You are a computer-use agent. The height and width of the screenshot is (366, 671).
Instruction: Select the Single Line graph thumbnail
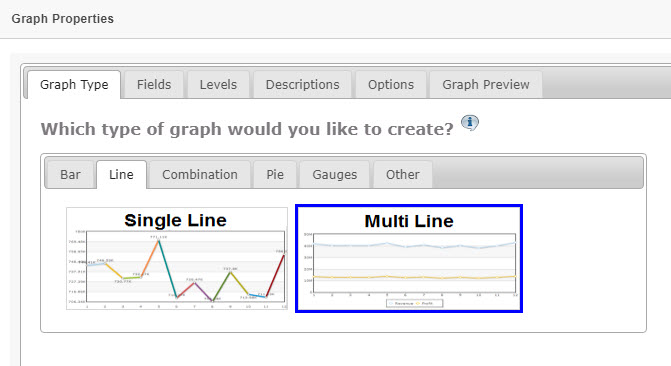click(x=177, y=259)
